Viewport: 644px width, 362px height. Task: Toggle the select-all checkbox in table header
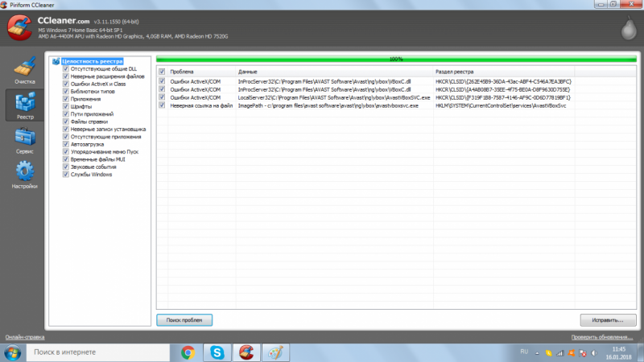click(x=162, y=72)
